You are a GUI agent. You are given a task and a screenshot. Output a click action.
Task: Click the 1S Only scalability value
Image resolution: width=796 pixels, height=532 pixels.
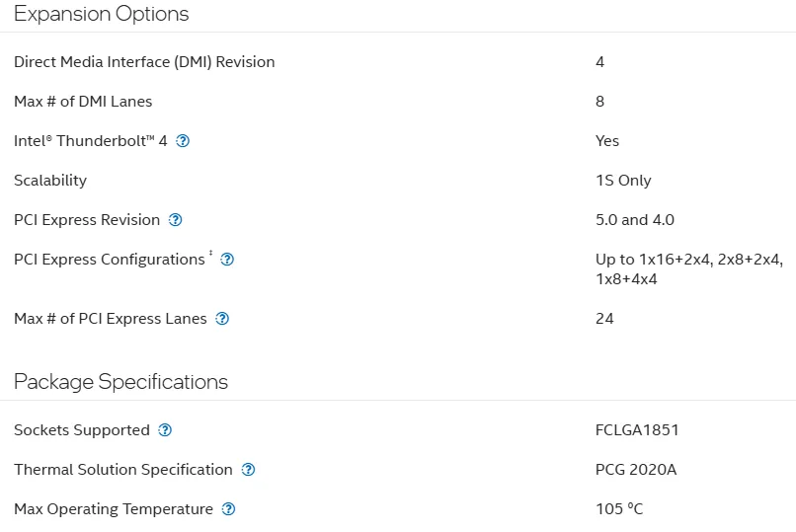[623, 181]
